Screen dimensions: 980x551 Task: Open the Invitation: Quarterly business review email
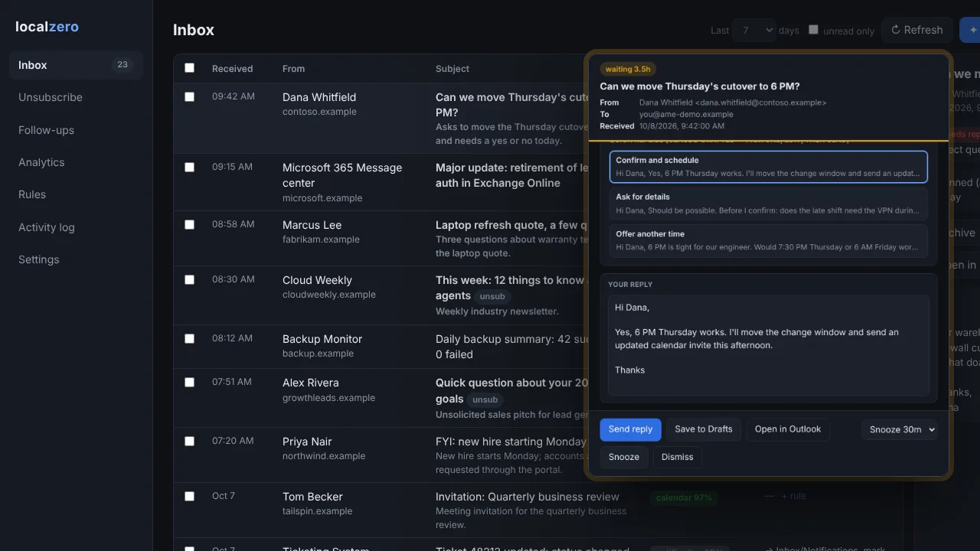coord(528,497)
